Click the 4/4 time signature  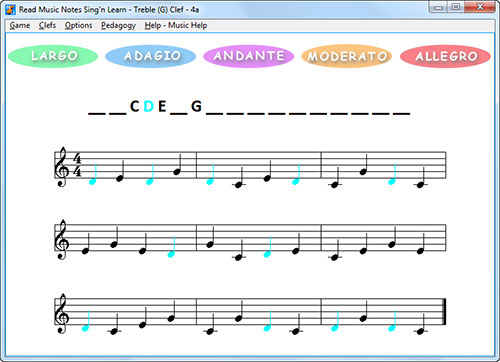tap(77, 165)
